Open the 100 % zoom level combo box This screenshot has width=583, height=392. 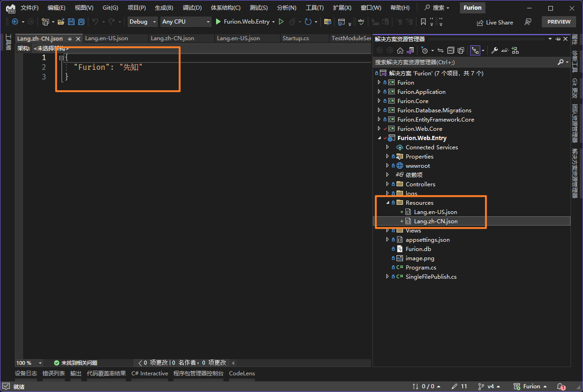pos(29,363)
